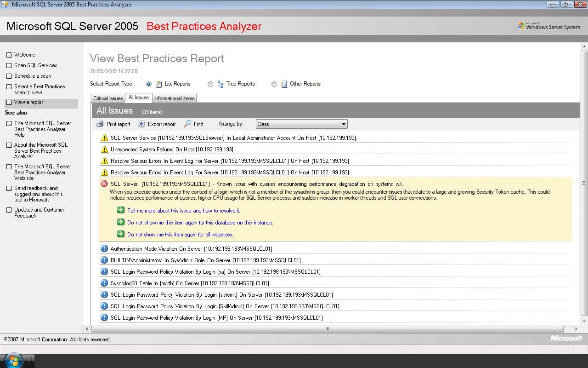
Task: Click info icon beside Sysdtslog90 Table issue
Action: pos(104,283)
